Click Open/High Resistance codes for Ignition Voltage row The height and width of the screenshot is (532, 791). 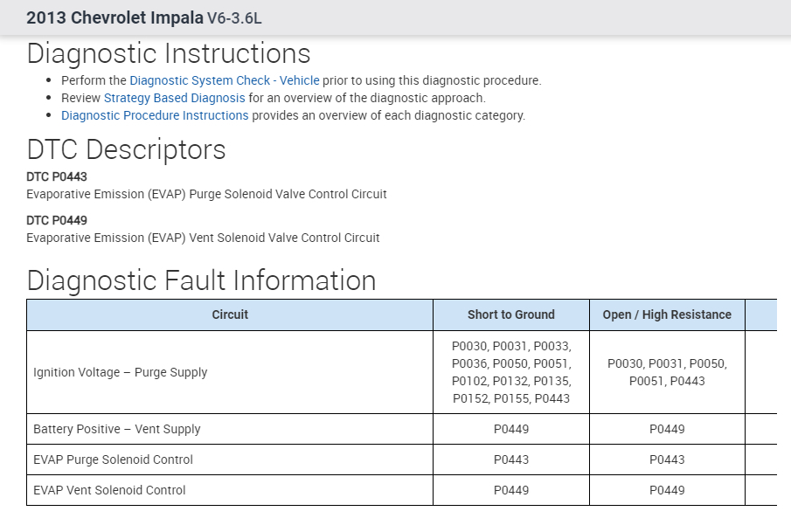[666, 372]
